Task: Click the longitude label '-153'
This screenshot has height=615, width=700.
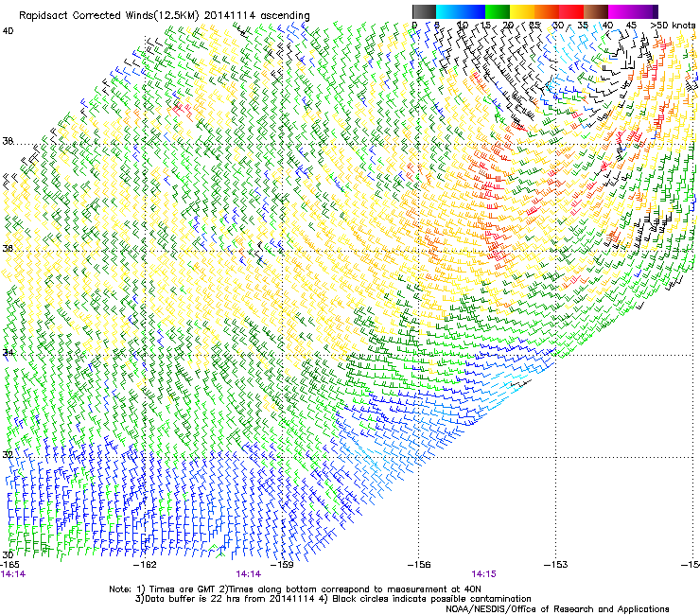Action: pyautogui.click(x=555, y=565)
